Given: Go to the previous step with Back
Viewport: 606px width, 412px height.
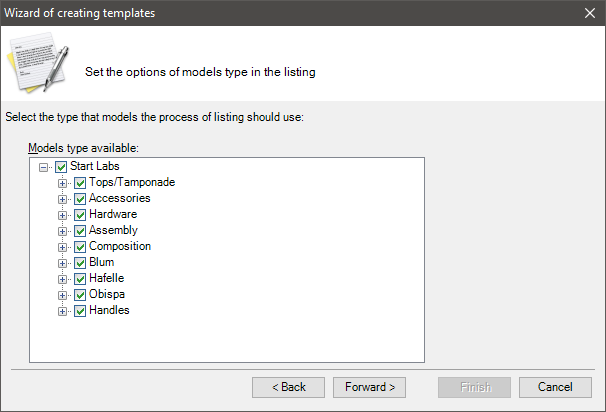Looking at the screenshot, I should 288,387.
